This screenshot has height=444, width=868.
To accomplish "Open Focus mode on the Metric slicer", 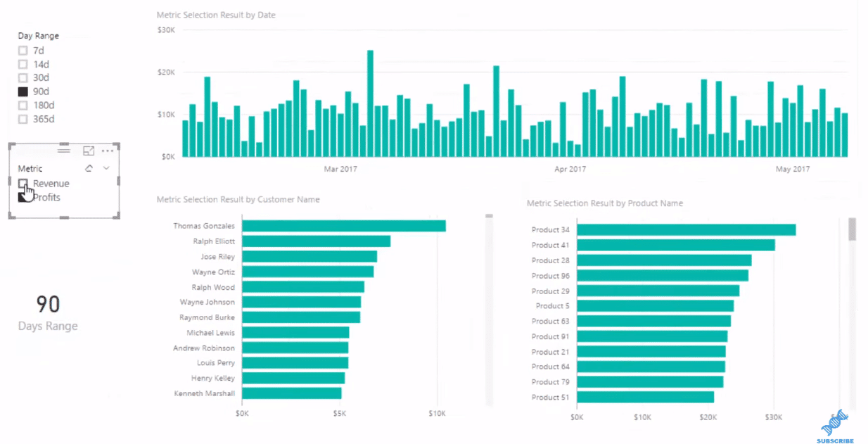I will click(x=89, y=151).
